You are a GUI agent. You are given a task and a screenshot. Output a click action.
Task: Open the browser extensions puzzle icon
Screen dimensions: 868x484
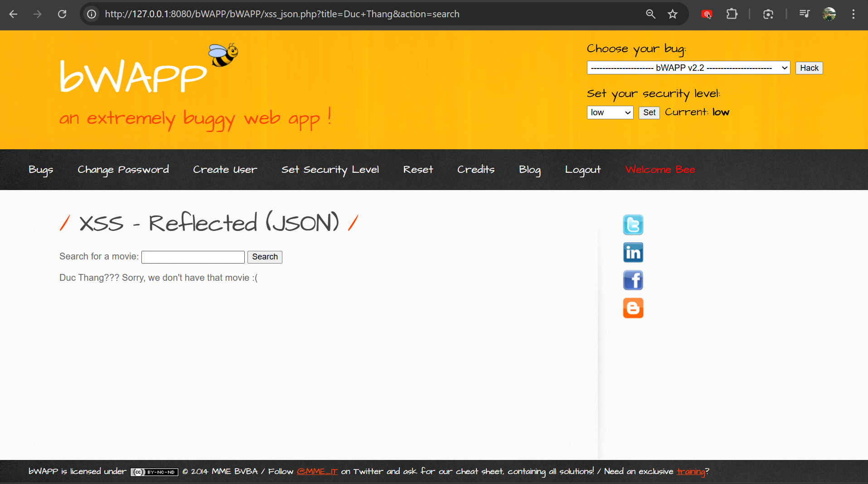click(732, 14)
